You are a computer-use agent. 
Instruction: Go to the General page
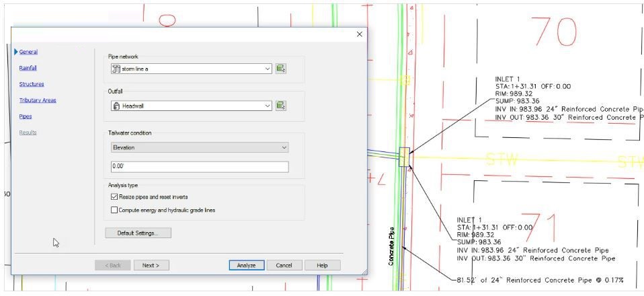pyautogui.click(x=28, y=52)
